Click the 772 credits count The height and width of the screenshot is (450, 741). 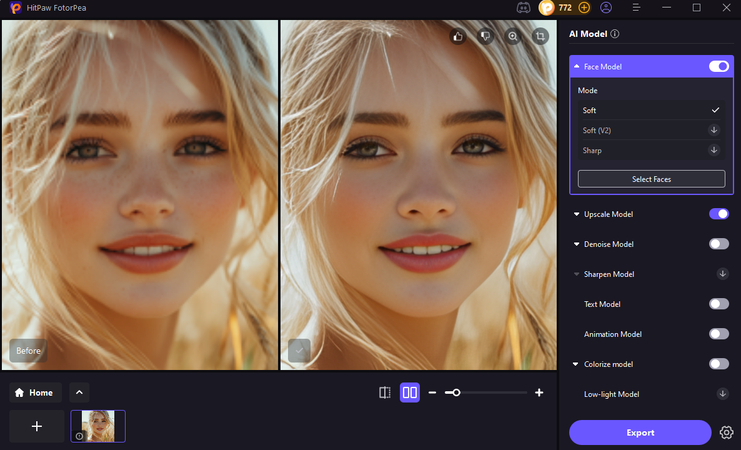coord(565,8)
